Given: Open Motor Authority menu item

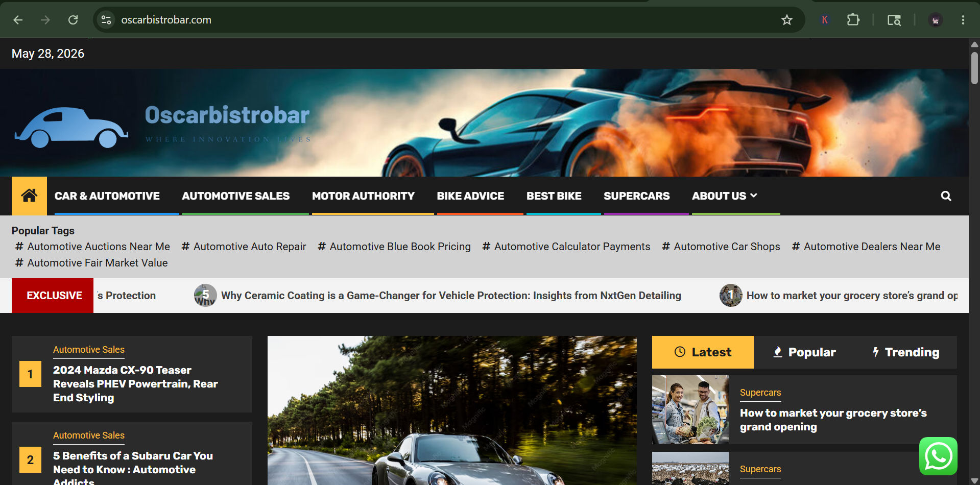Looking at the screenshot, I should click(x=363, y=196).
